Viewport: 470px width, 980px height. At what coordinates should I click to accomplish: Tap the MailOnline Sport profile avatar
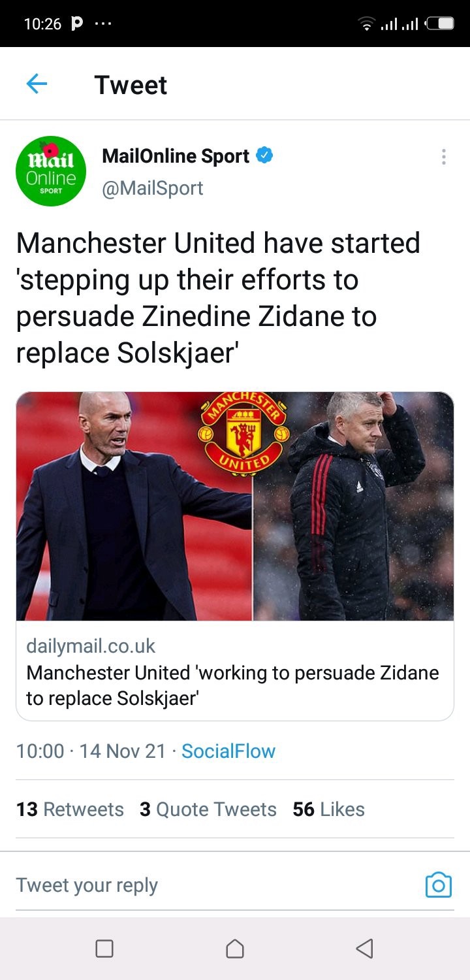click(51, 171)
